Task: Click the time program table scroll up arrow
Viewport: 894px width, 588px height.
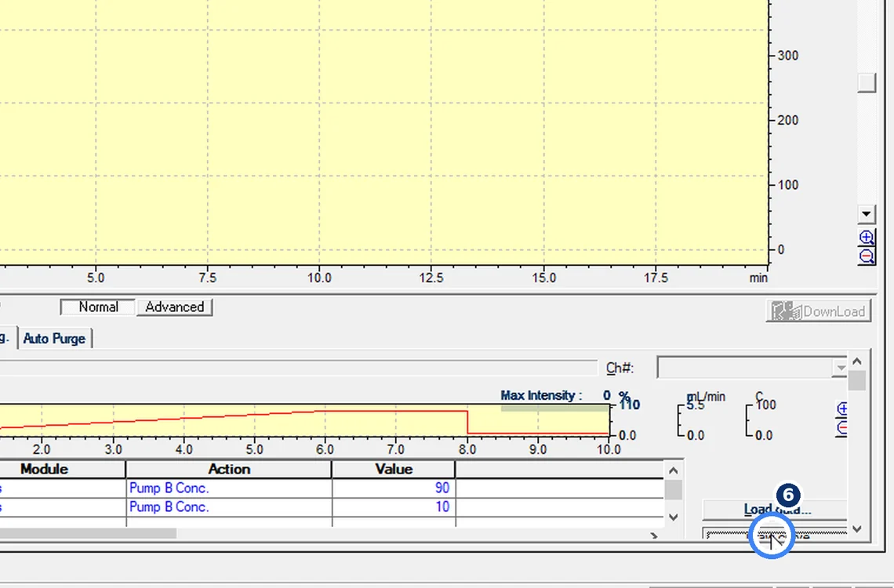Action: tap(674, 470)
